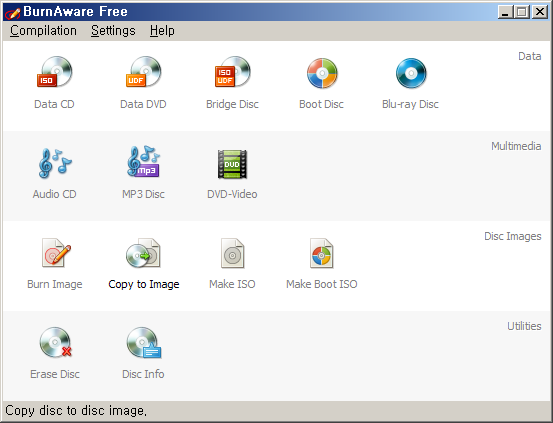The image size is (553, 423).
Task: Click the Burn Image text label
Action: [55, 284]
